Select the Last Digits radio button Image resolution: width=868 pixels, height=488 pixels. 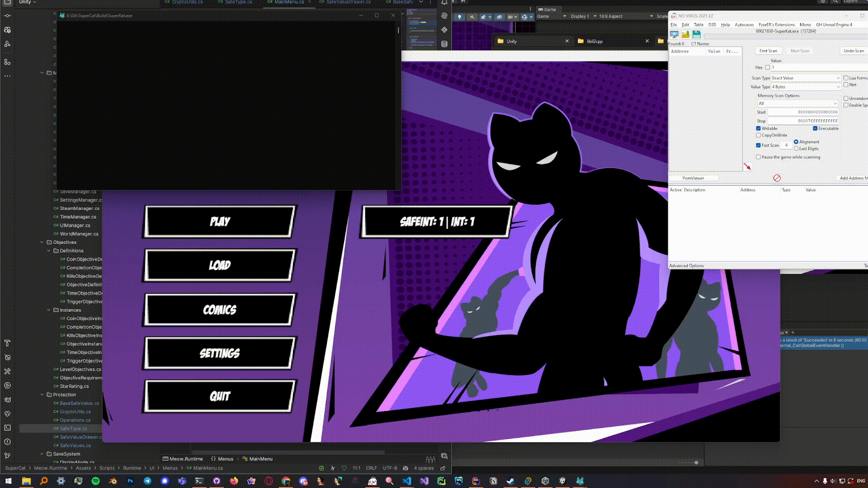click(796, 149)
